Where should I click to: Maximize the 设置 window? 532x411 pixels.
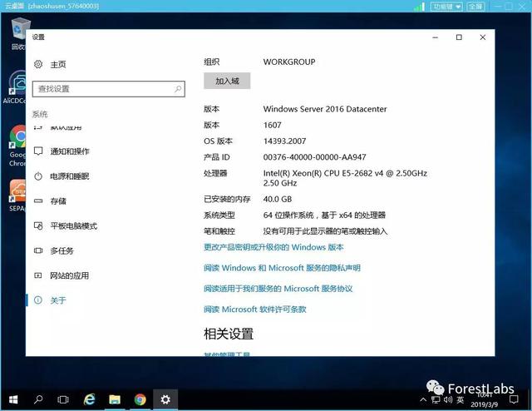coord(459,37)
